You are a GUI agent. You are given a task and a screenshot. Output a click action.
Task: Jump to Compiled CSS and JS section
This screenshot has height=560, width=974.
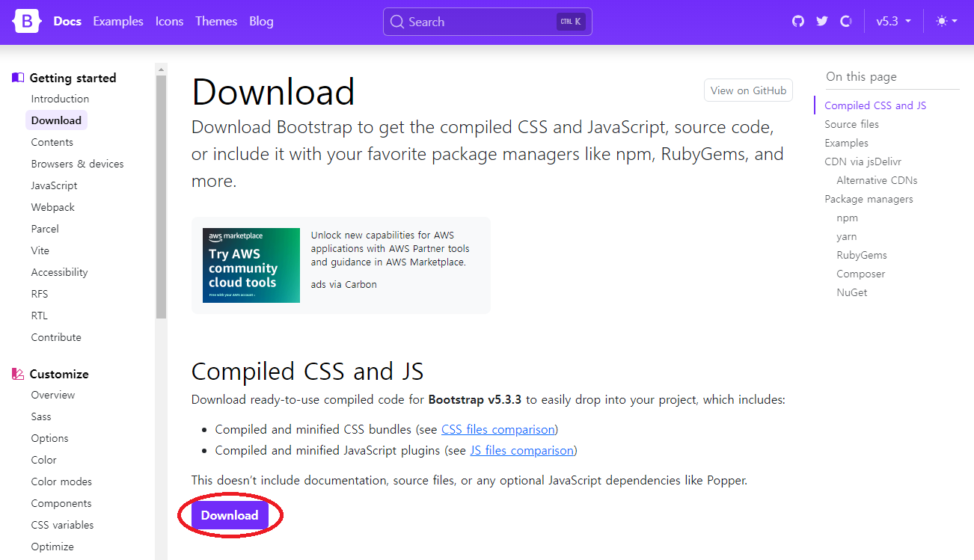(875, 105)
